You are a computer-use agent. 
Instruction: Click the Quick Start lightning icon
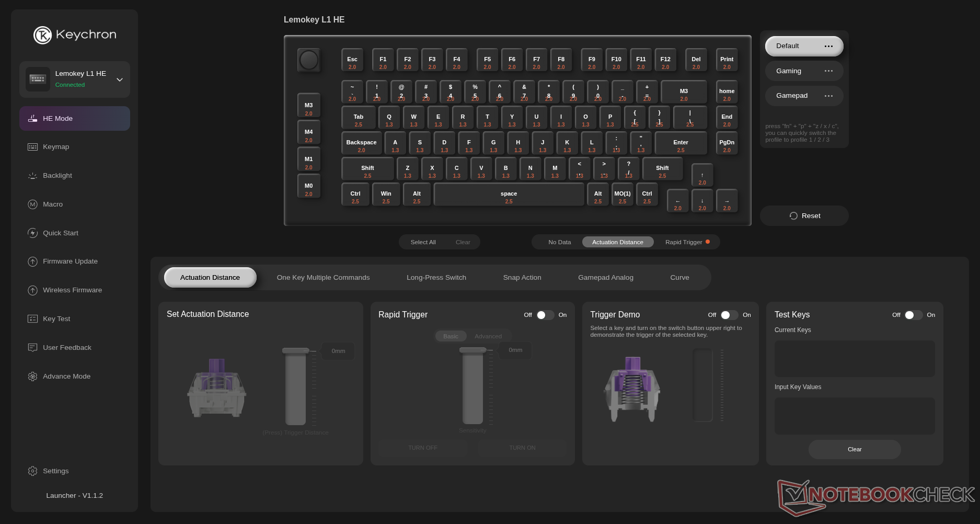pyautogui.click(x=32, y=233)
